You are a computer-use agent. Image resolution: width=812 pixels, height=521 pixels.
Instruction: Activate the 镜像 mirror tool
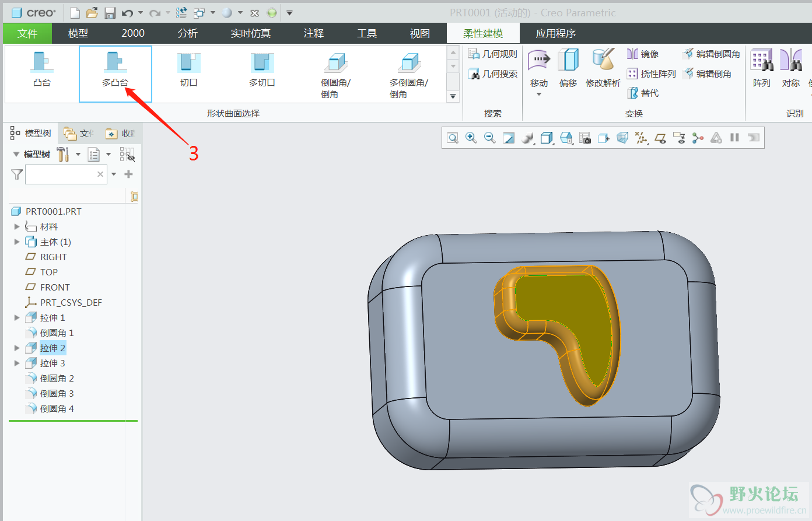pos(643,54)
